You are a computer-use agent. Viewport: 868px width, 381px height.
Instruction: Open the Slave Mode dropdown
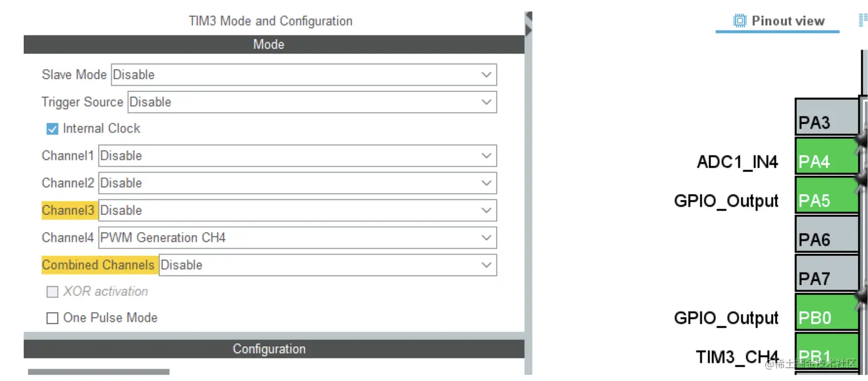(x=304, y=75)
